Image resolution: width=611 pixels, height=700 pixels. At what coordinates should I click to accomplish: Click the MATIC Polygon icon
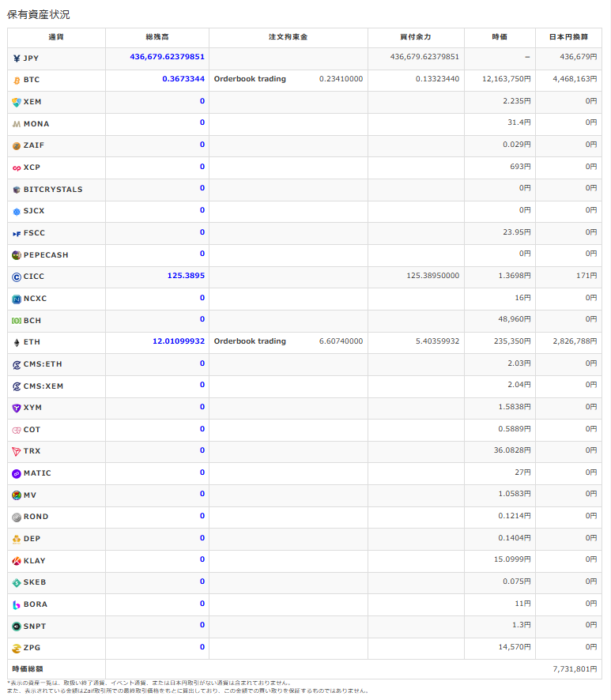[x=17, y=474]
